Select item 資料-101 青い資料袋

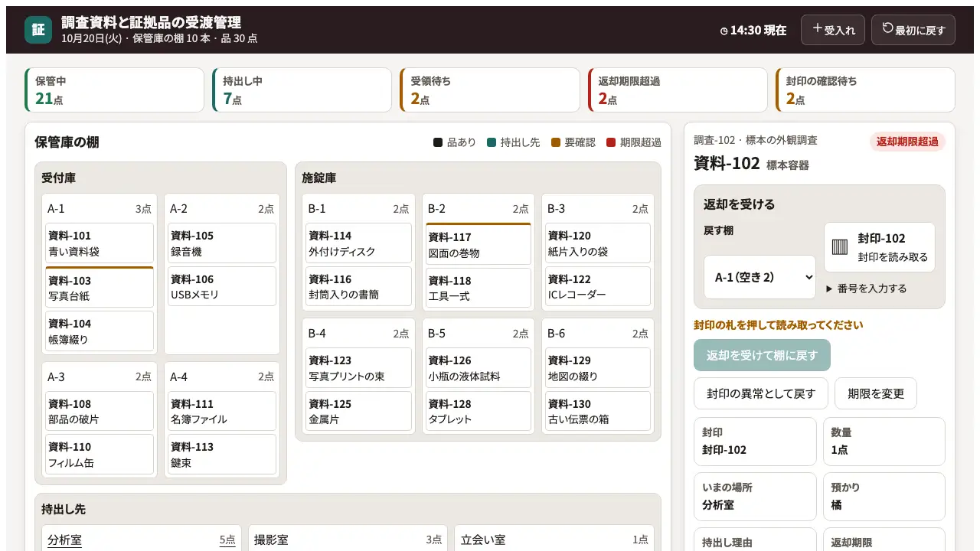point(100,243)
